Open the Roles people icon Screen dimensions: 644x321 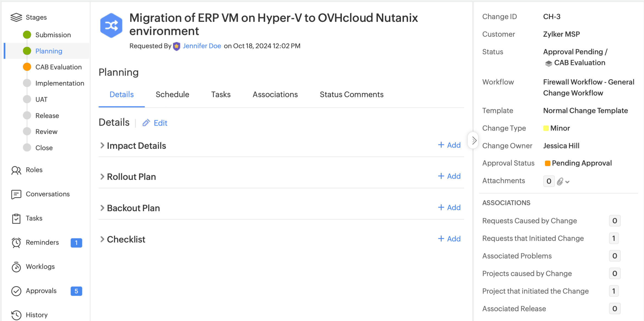point(16,170)
